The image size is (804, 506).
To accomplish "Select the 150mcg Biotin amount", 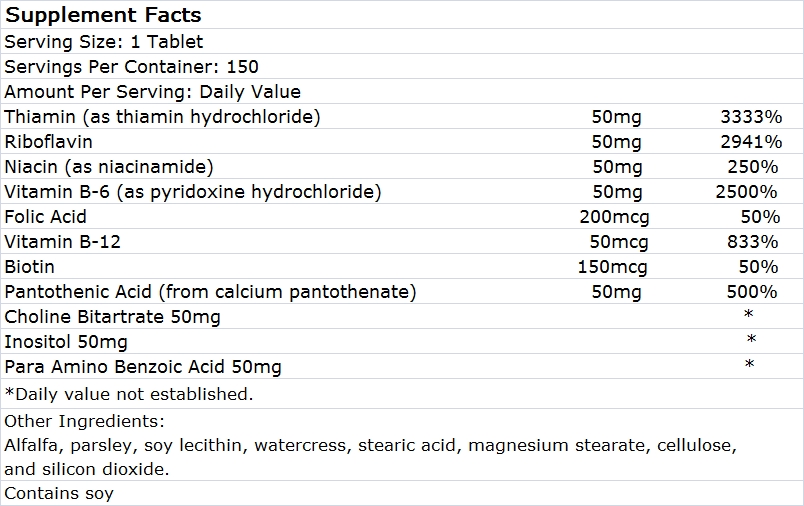I will pos(613,267).
